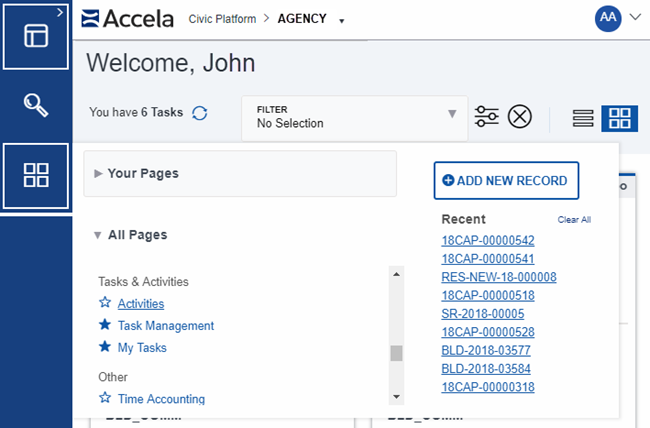Favorite Activities by clicking its star
The image size is (650, 428).
(105, 303)
